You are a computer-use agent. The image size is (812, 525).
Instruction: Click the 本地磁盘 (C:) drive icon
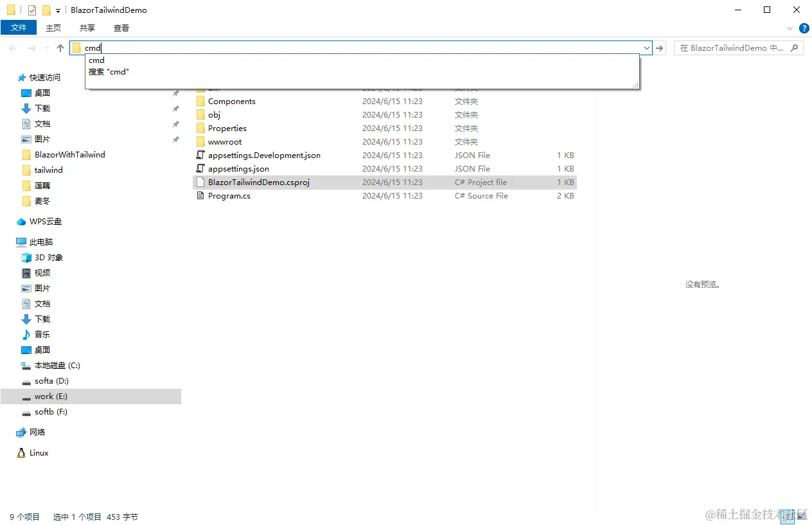pos(26,366)
